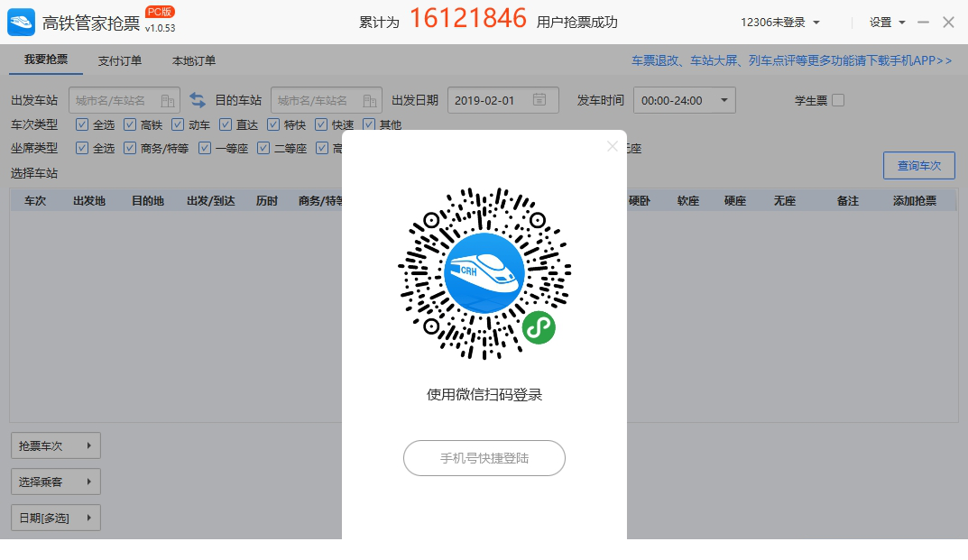Close the WeChat QR login dialog
The image size is (968, 560).
613,146
